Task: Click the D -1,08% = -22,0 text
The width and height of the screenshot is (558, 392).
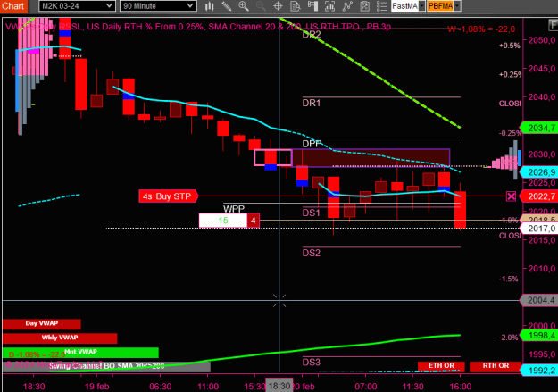Action: click(x=37, y=354)
